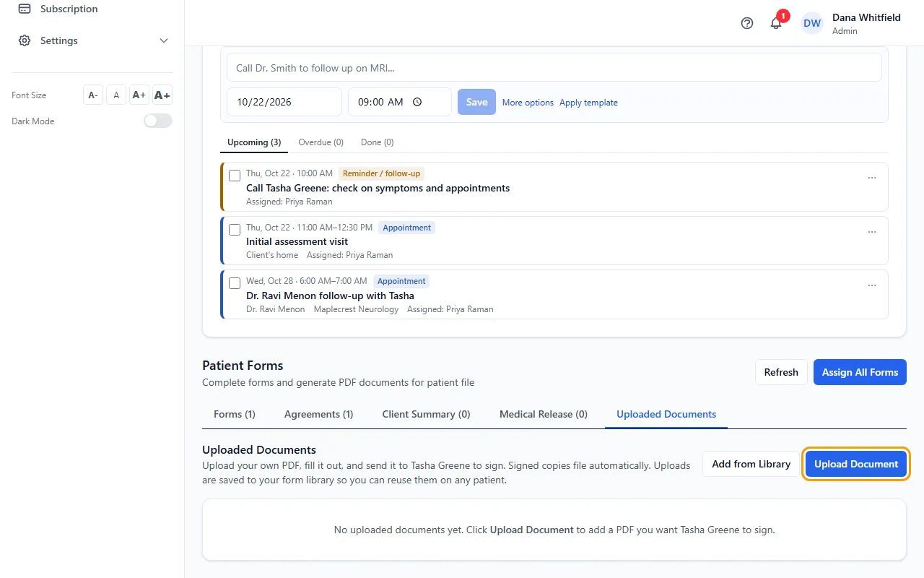Open the time picker clock icon
Viewport: 924px width, 578px height.
[x=417, y=102]
